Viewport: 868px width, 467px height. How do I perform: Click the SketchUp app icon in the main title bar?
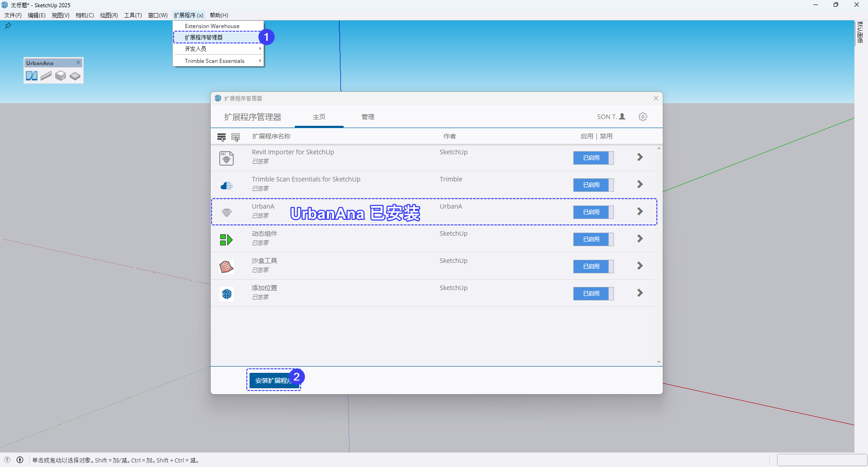tap(5, 5)
